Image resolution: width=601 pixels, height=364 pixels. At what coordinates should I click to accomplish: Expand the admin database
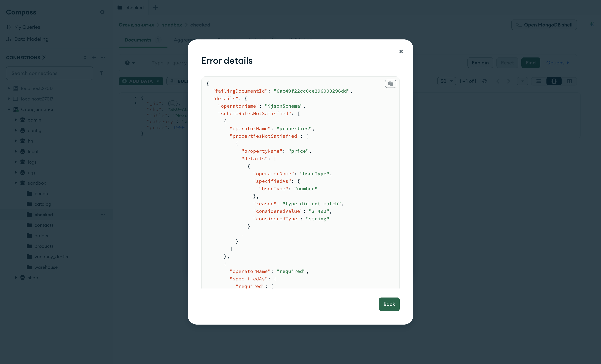coord(16,120)
